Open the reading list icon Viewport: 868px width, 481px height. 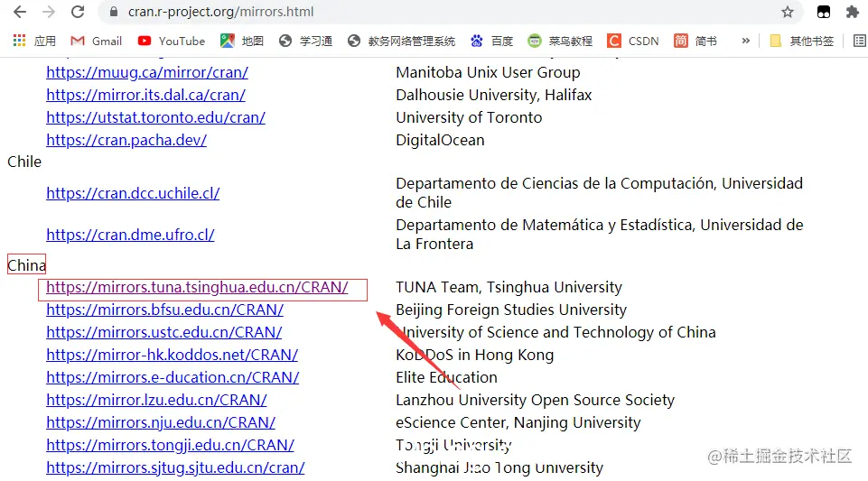point(860,41)
